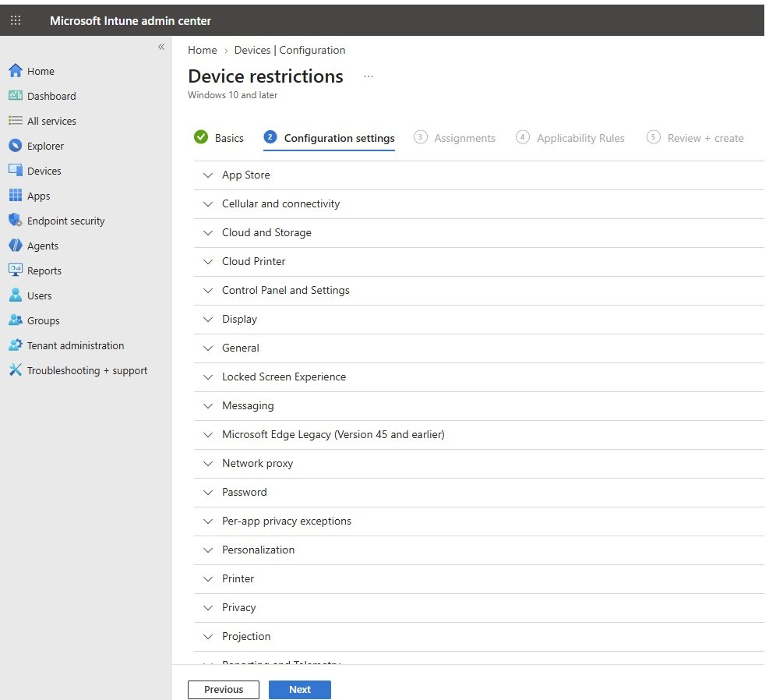Click the Previous button

pos(224,690)
